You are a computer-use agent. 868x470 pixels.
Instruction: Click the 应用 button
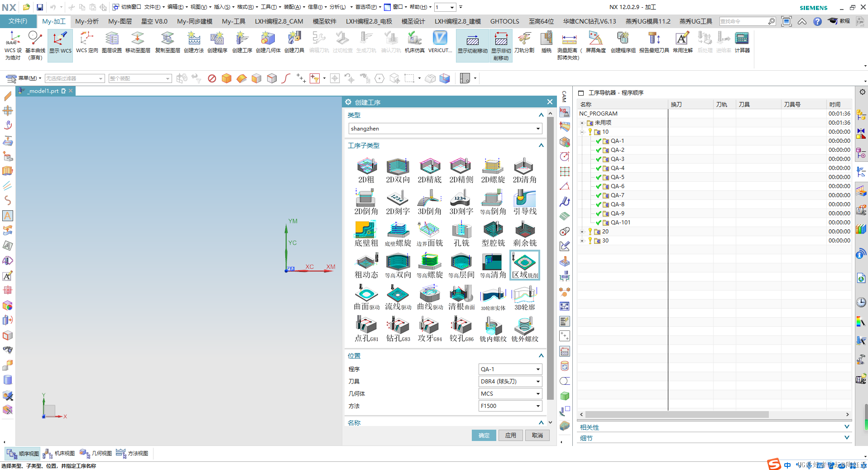click(x=511, y=436)
